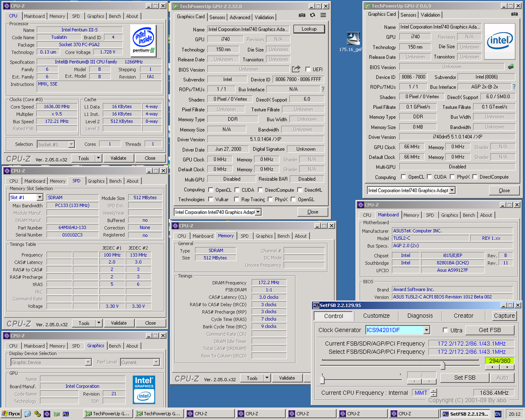Open the Slot #1 dropdown in CPU-Z SPD
Image resolution: width=525 pixels, height=420 pixels.
(x=40, y=198)
